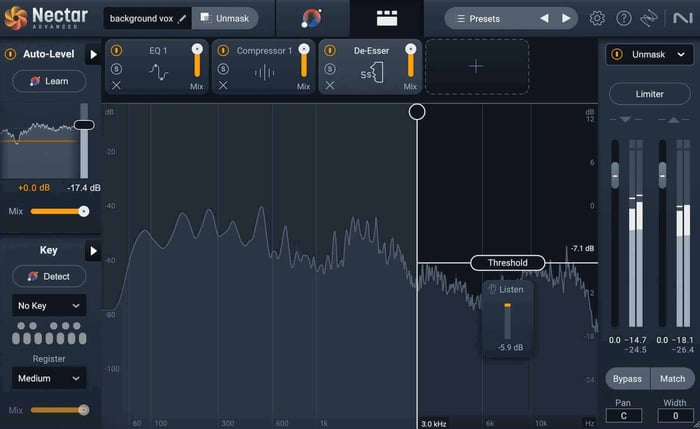Viewport: 700px width, 429px height.
Task: Toggle De-Esser power button
Action: [x=330, y=50]
